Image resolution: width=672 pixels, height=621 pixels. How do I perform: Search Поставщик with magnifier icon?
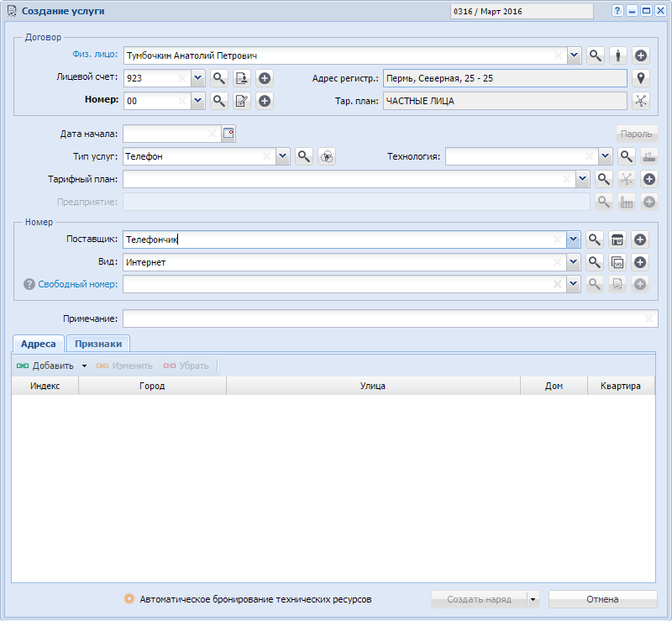[595, 239]
